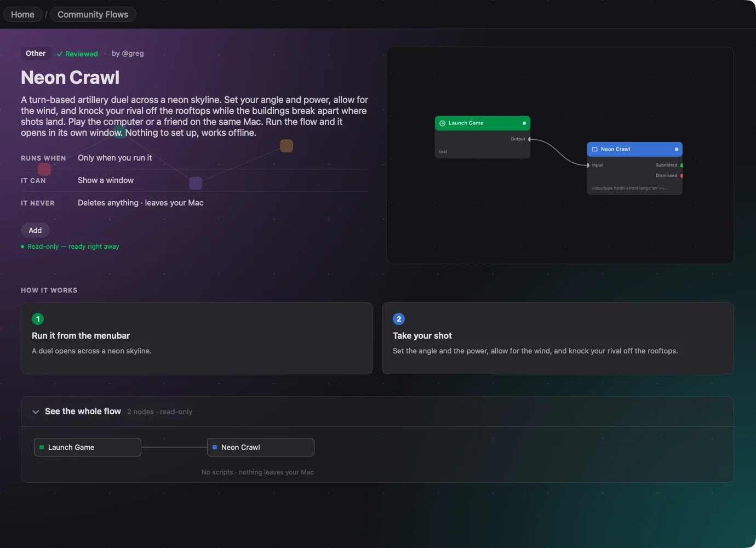Click the step 1 green number badge
The image size is (756, 548).
click(x=38, y=319)
